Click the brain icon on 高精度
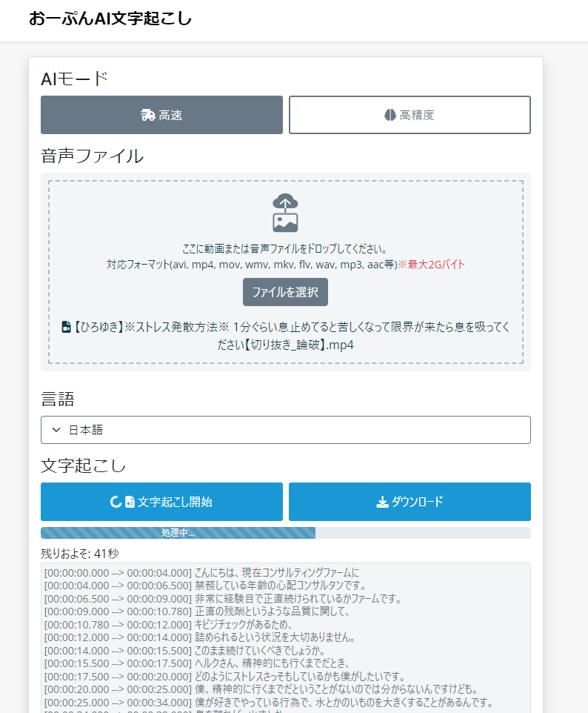Viewport: 588px width, 713px height. [x=390, y=115]
